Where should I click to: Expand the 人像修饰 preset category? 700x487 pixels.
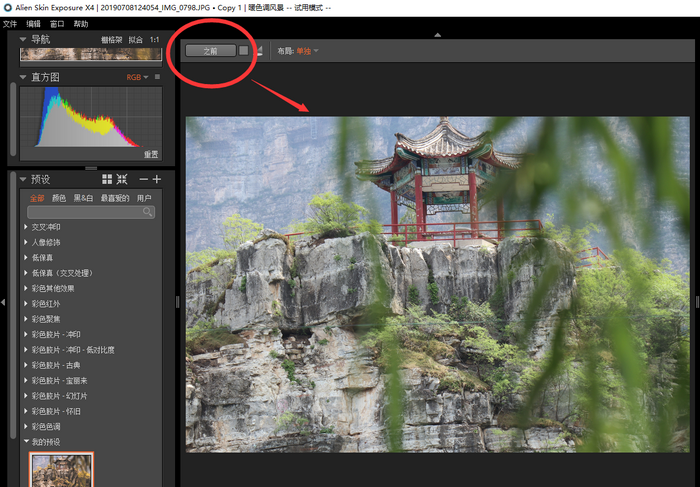pos(27,242)
